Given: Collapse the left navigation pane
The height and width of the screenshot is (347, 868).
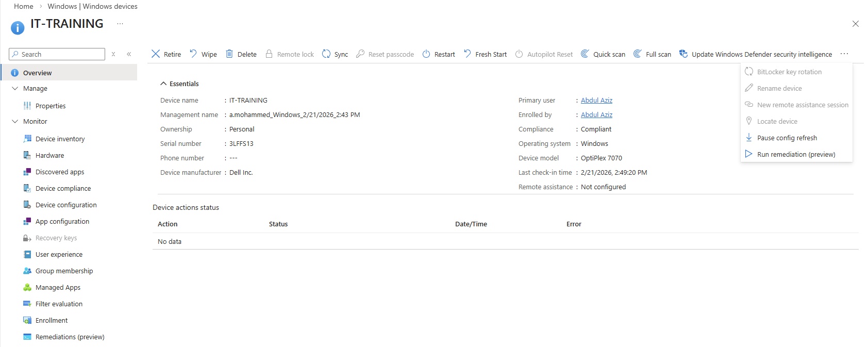Looking at the screenshot, I should [129, 54].
